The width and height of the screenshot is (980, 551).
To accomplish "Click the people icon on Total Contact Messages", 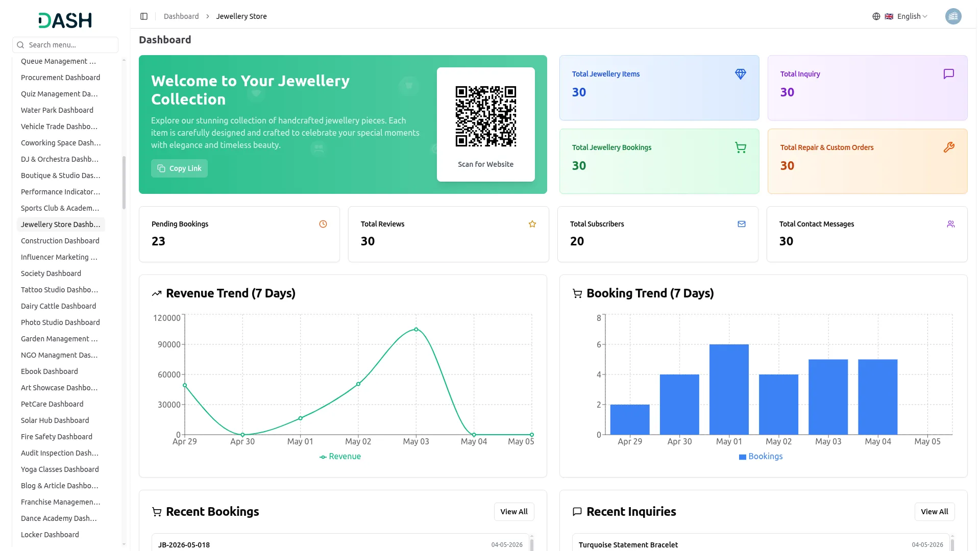I will click(951, 224).
